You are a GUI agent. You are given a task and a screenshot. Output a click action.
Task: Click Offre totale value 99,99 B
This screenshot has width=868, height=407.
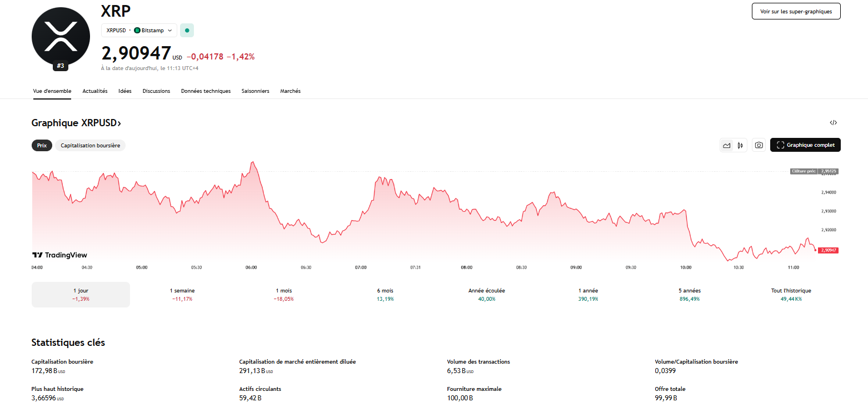666,398
